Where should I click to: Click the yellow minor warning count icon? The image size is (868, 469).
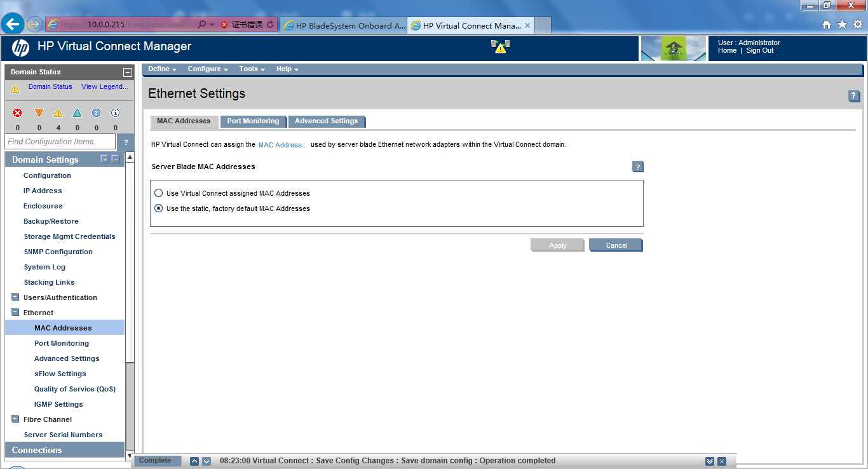pos(58,112)
